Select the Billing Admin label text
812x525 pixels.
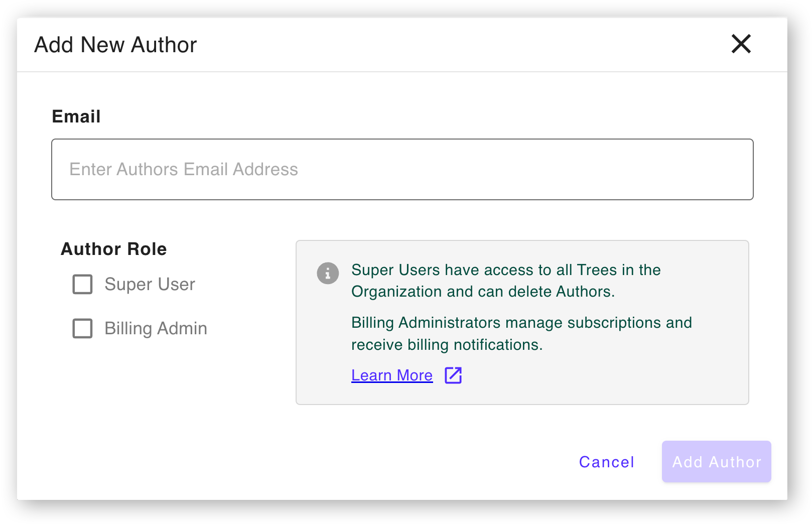tap(156, 328)
